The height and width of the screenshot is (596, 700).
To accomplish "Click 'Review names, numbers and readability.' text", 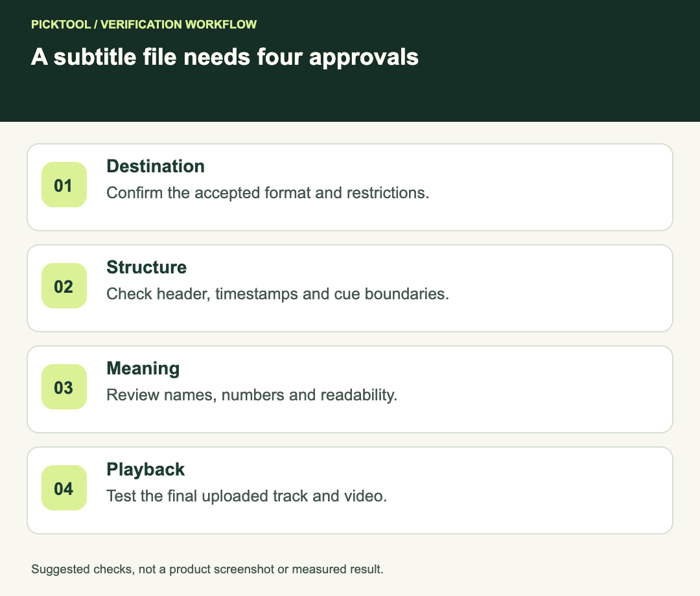I will tap(251, 395).
